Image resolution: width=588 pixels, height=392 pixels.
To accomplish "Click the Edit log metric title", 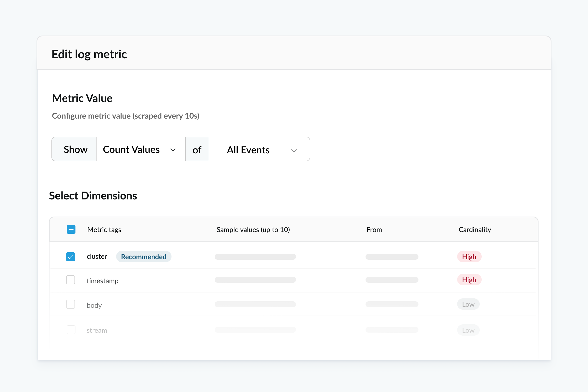I will [x=89, y=54].
